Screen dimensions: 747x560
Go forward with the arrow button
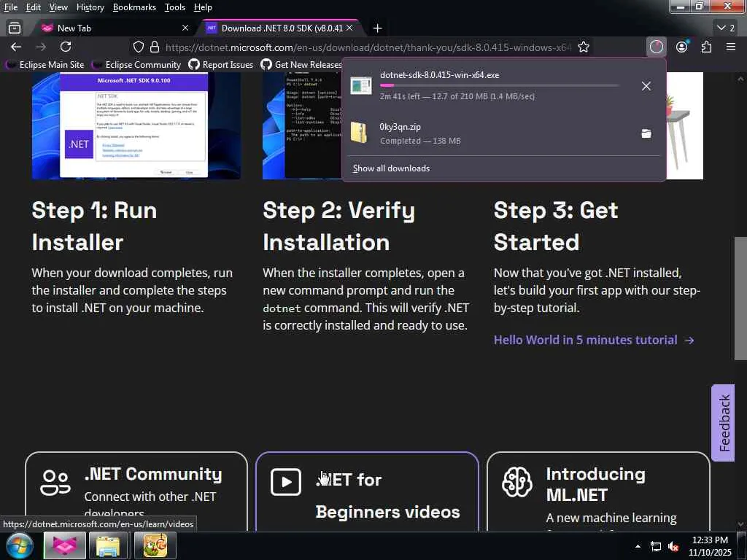(x=41, y=47)
